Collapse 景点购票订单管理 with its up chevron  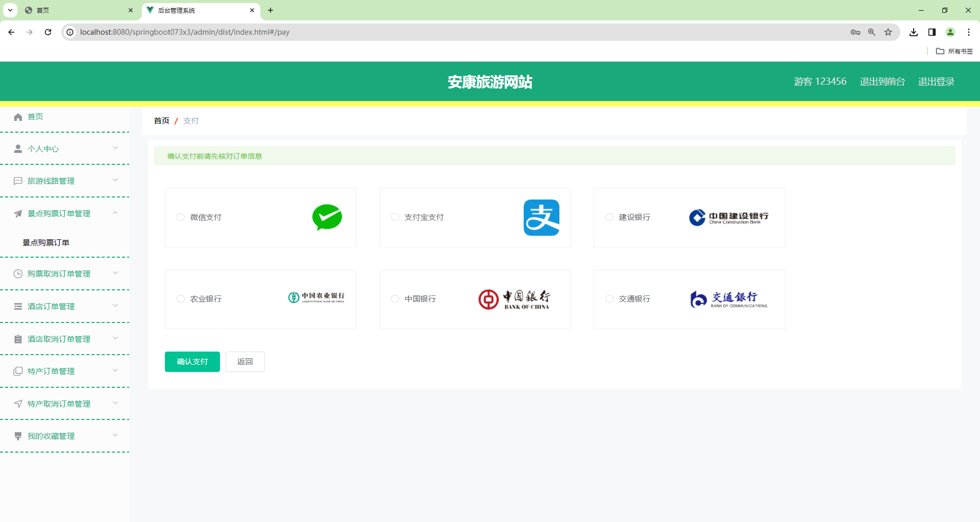115,213
